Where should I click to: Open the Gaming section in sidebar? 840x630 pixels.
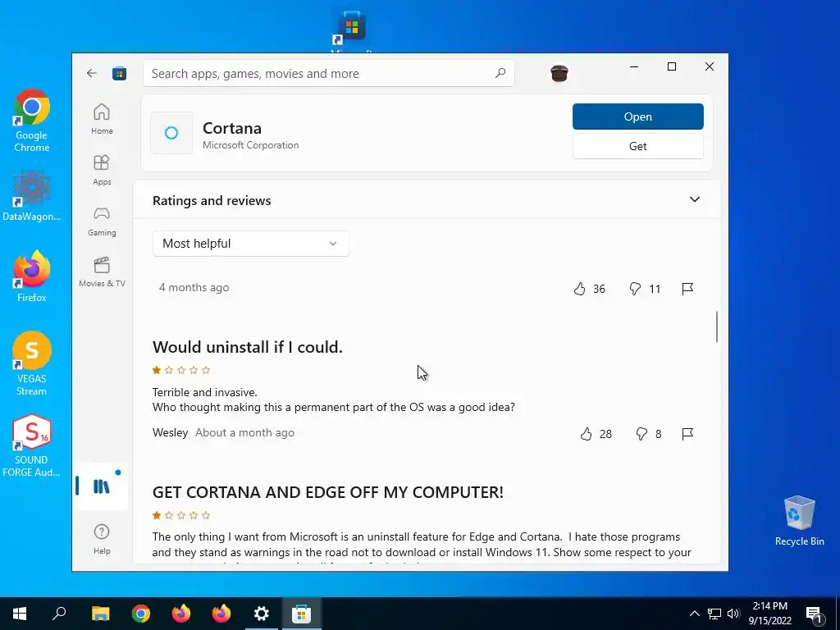[x=102, y=221]
